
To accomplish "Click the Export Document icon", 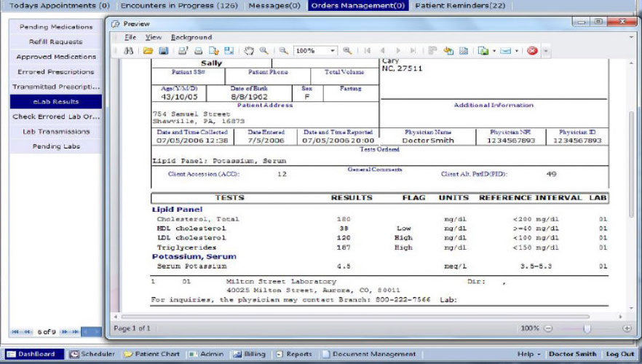I will click(x=483, y=51).
